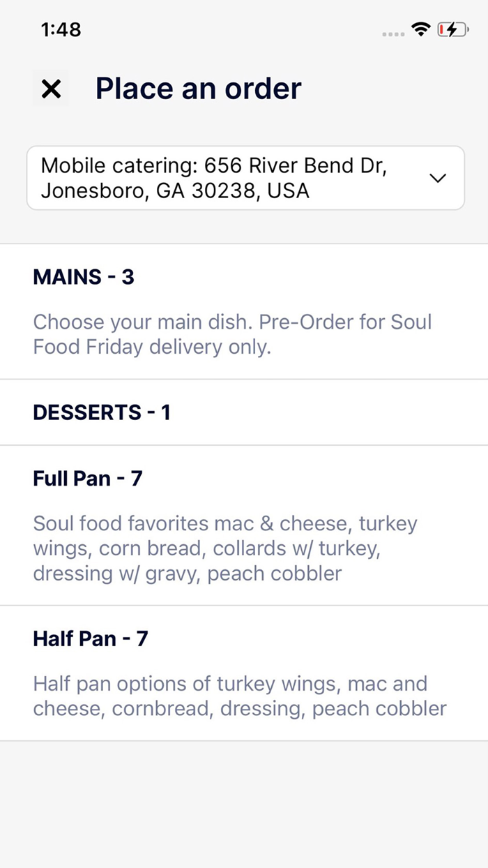Tap the Soul Food Friday description text
Image resolution: width=488 pixels, height=868 pixels.
tap(233, 334)
